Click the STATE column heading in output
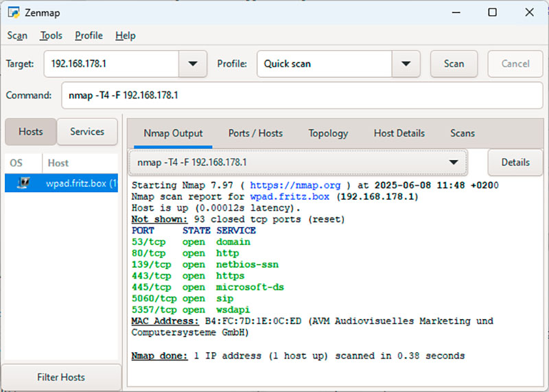 click(196, 231)
